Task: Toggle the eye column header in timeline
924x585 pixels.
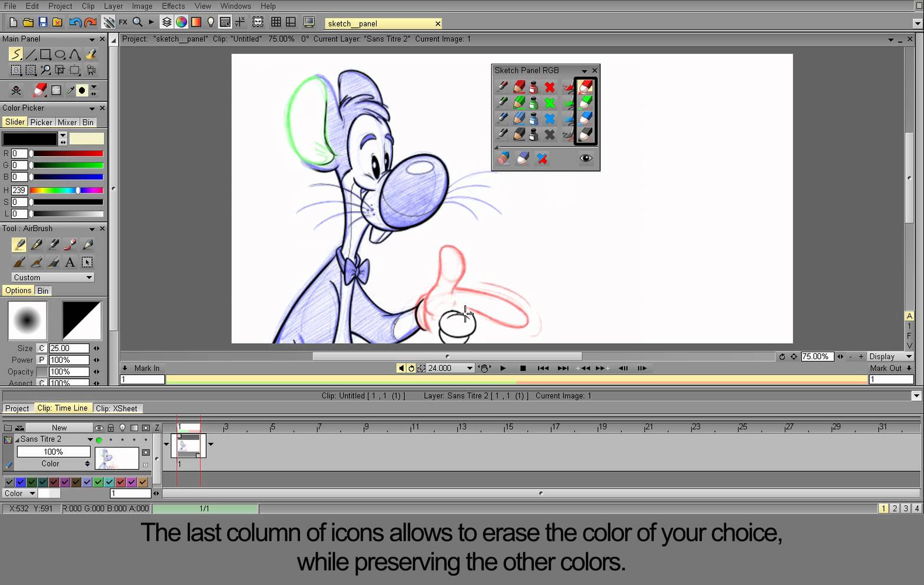Action: pos(99,428)
